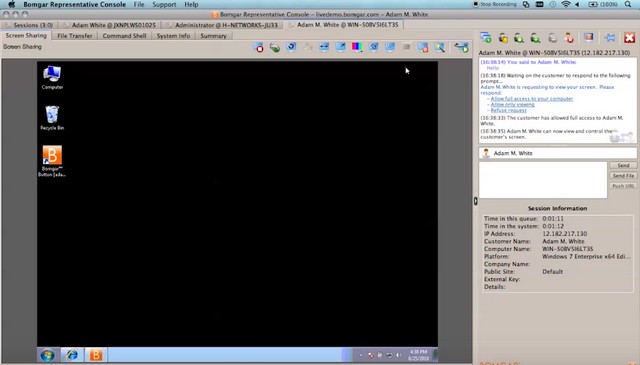Refresh the remote screen with circular-arrow icon
The height and width of the screenshot is (365, 640).
[291, 47]
